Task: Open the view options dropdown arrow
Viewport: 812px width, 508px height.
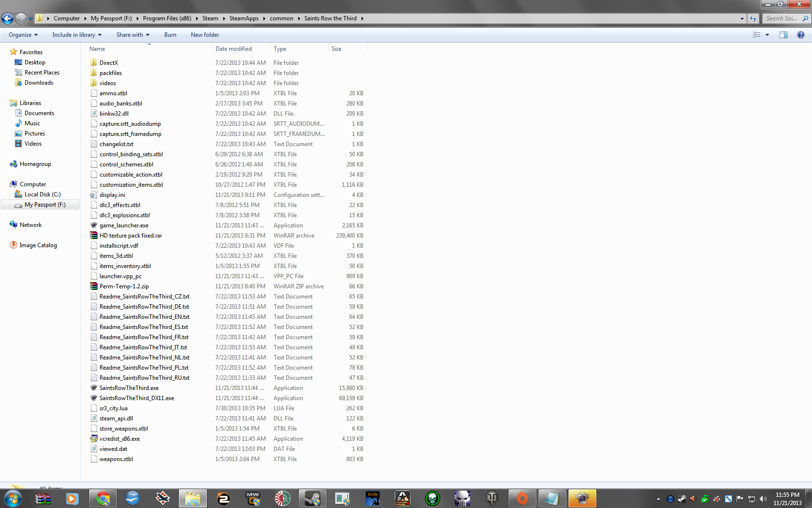Action: [767, 35]
